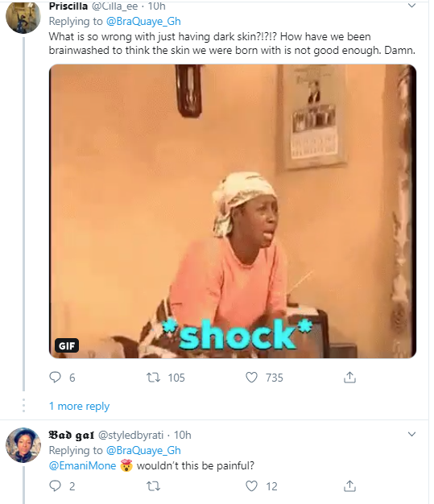Screen dimensions: 434x504
Task: Retweet Bad gal's tweet
Action: pos(153,485)
